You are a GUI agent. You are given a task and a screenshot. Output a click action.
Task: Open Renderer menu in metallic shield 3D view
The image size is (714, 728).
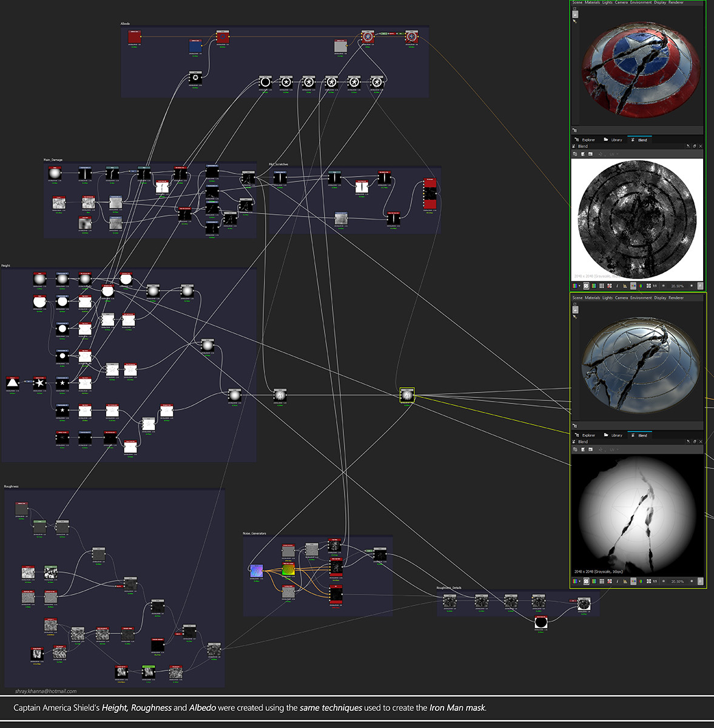pos(676,298)
